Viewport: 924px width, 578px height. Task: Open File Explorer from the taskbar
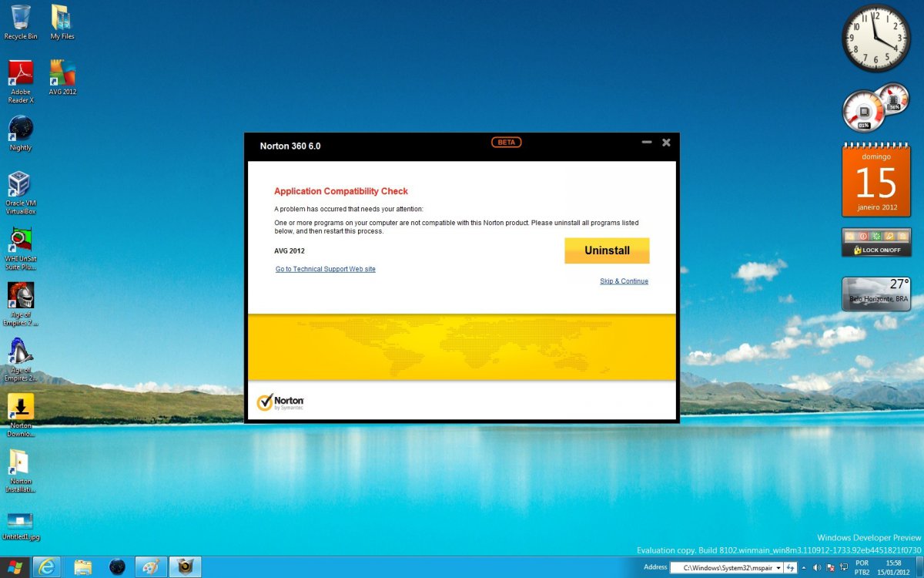tap(83, 567)
